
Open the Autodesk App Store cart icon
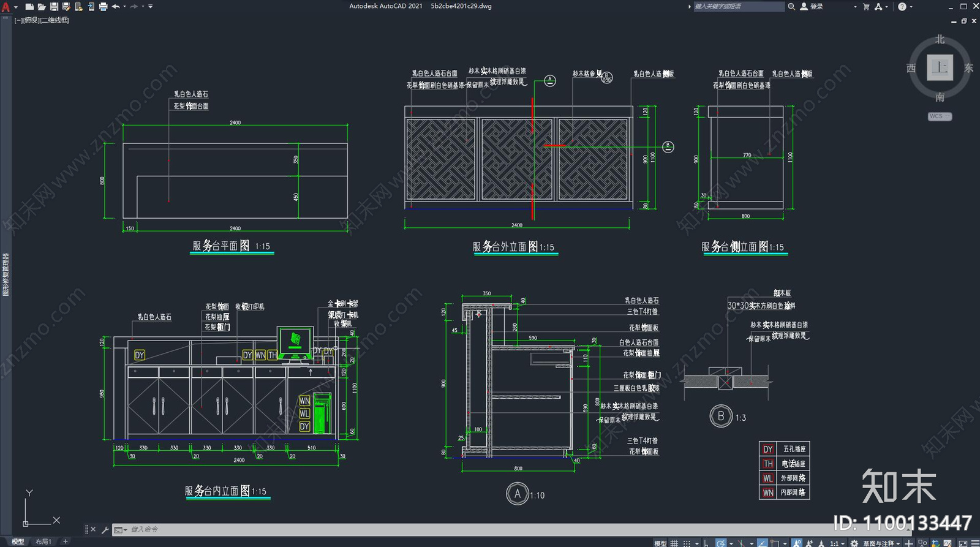(866, 7)
